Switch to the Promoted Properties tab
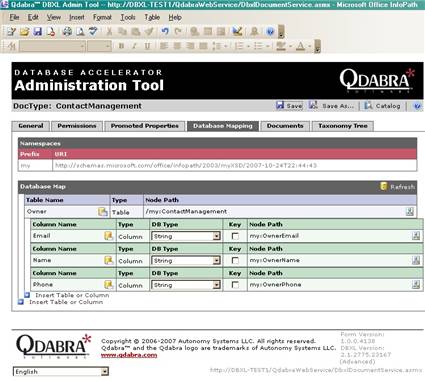Image resolution: width=425 pixels, height=382 pixels. [145, 126]
